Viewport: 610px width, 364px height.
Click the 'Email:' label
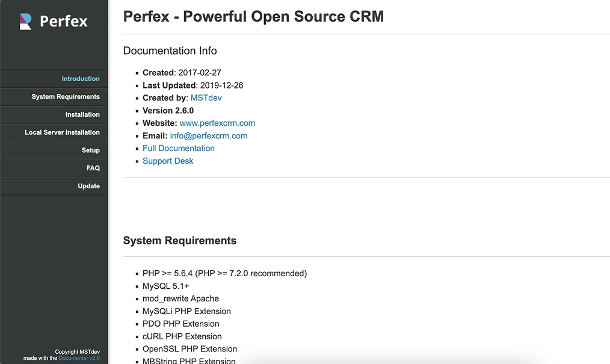click(155, 136)
